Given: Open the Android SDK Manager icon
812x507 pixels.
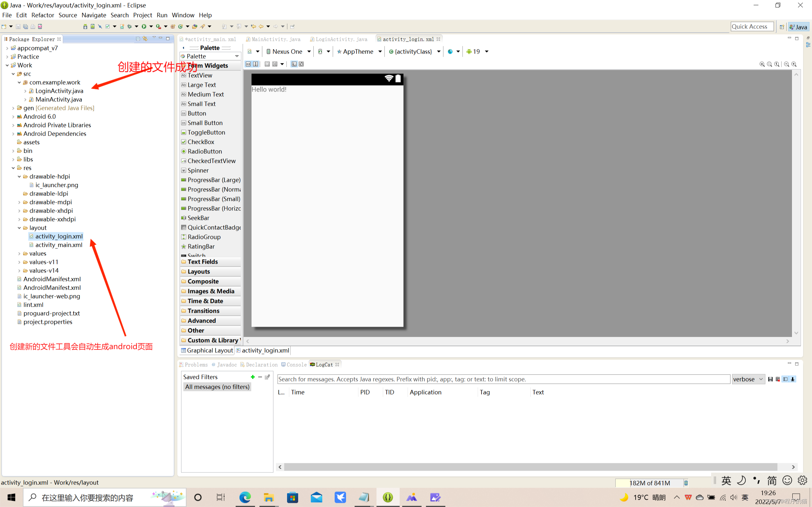Looking at the screenshot, I should 85,27.
